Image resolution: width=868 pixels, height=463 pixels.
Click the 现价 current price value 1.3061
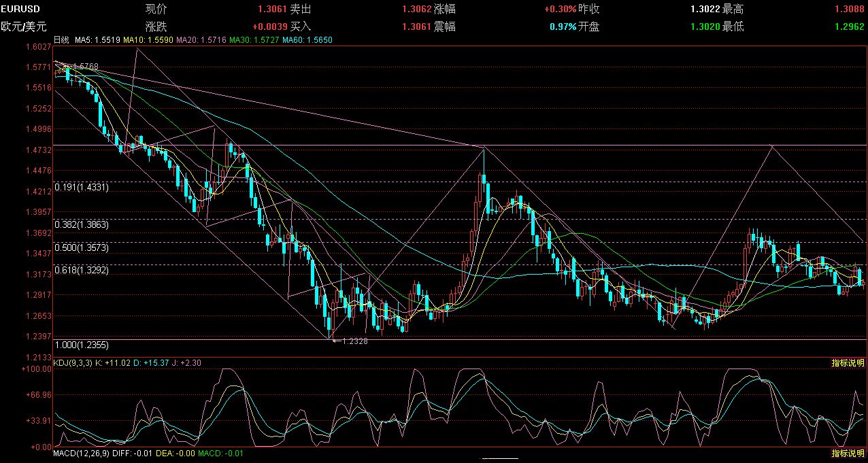point(271,9)
